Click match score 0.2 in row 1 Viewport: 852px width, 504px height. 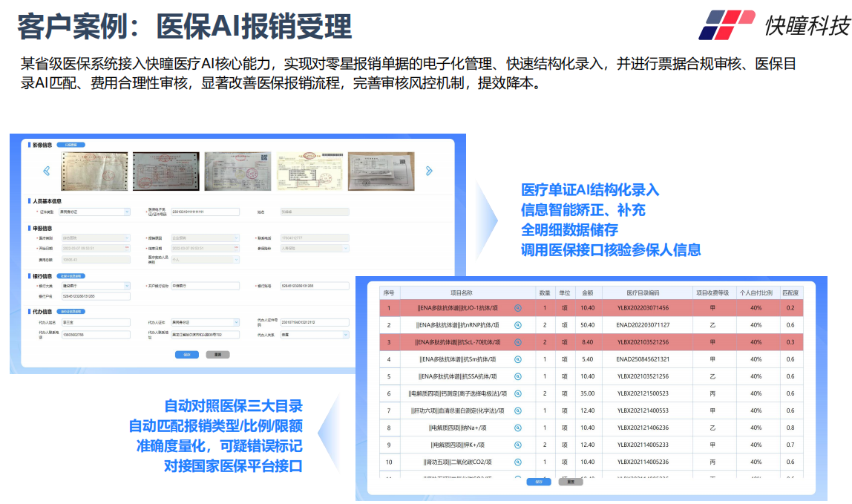790,308
